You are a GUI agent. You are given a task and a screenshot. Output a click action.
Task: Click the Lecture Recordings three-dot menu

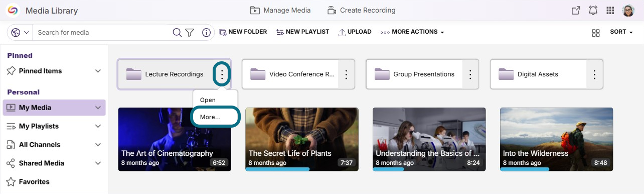pos(222,74)
